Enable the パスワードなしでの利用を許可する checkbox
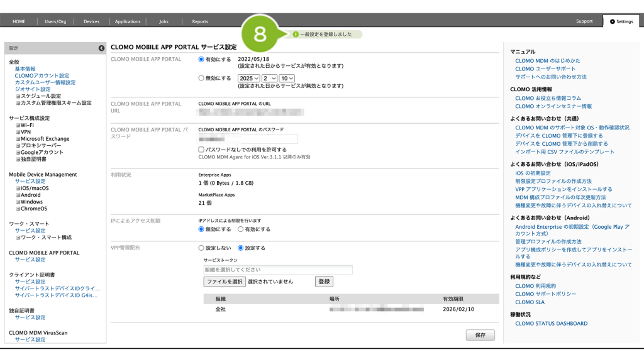The width and height of the screenshot is (644, 362). tap(201, 150)
